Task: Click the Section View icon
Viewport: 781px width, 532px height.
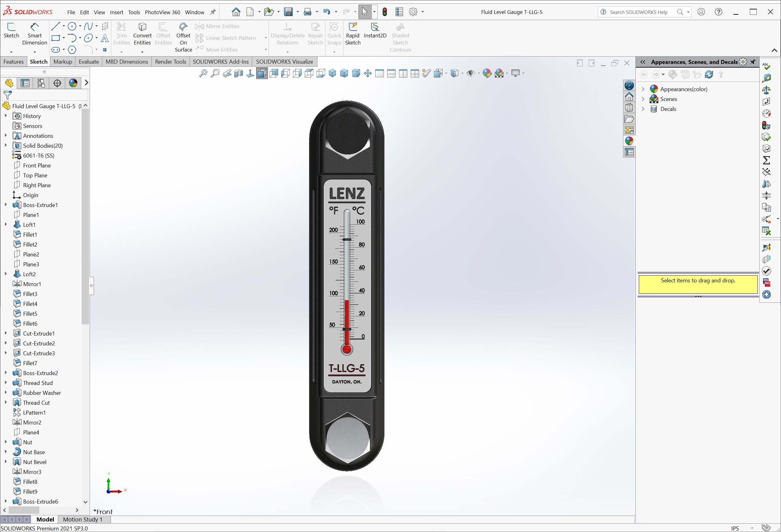Action: [x=239, y=73]
